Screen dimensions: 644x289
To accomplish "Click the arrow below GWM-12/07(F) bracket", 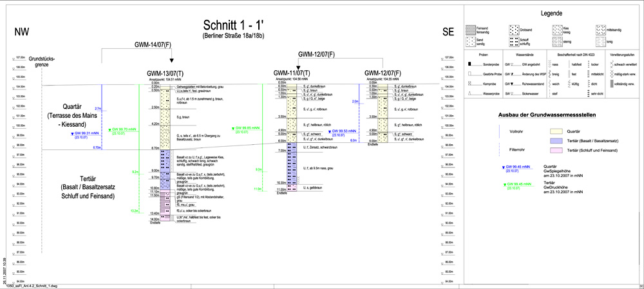I will tap(297, 66).
